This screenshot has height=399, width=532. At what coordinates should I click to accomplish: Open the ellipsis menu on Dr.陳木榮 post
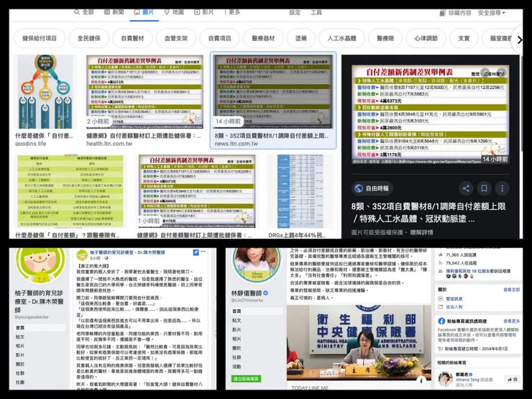[203, 252]
